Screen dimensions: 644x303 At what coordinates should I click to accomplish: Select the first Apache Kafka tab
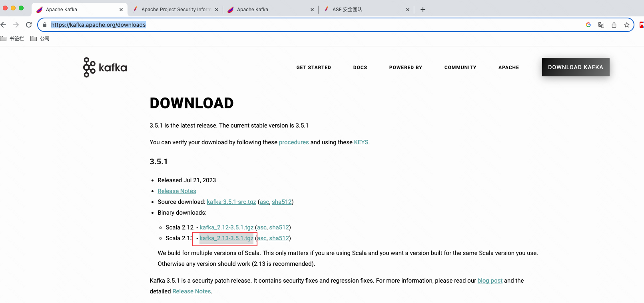pyautogui.click(x=80, y=10)
